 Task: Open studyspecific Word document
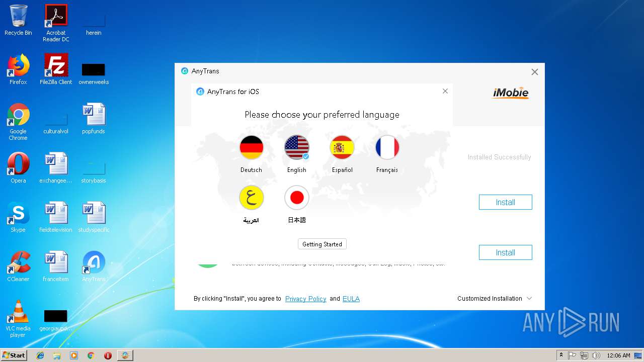click(x=94, y=217)
